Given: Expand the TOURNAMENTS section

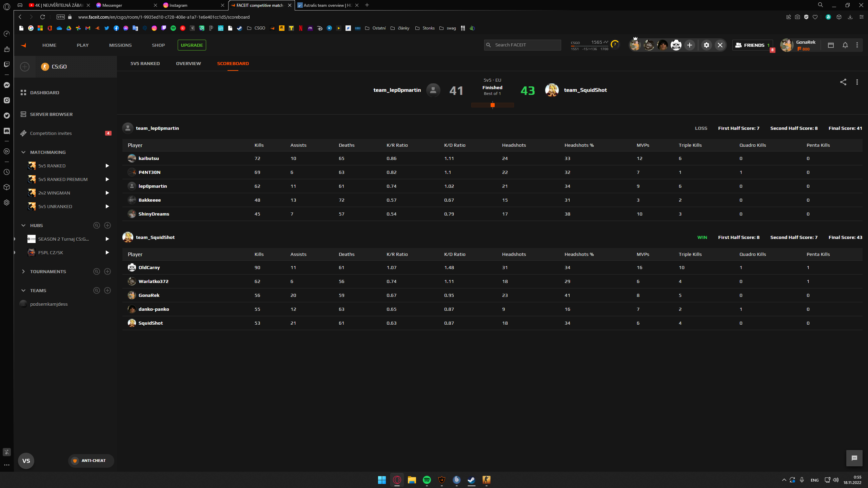Looking at the screenshot, I should (x=23, y=271).
